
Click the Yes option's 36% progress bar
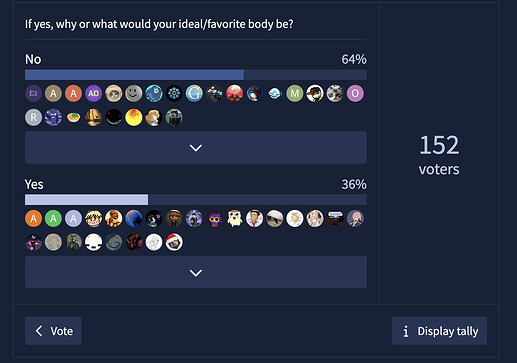point(196,200)
